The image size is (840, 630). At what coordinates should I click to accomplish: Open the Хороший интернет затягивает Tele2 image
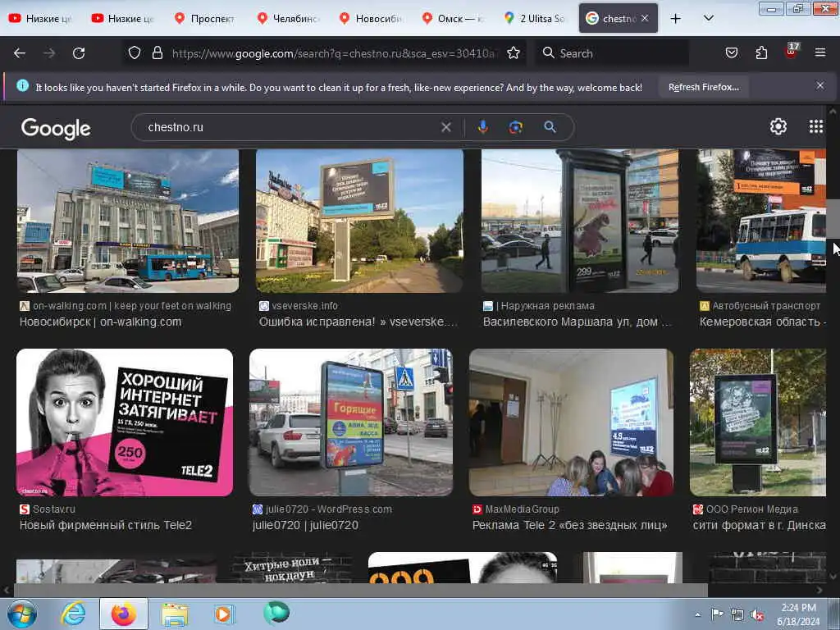125,422
